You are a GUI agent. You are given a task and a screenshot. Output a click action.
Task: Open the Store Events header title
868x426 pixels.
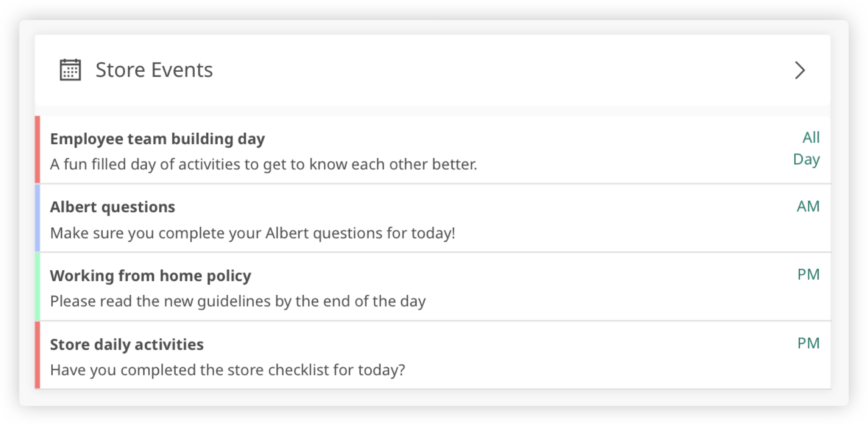[x=154, y=70]
